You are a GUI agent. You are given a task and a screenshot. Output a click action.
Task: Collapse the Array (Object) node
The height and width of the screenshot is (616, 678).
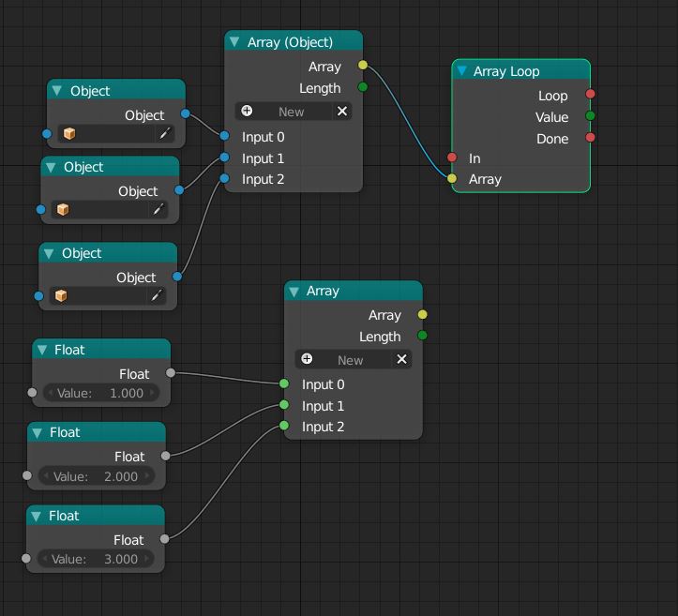234,42
